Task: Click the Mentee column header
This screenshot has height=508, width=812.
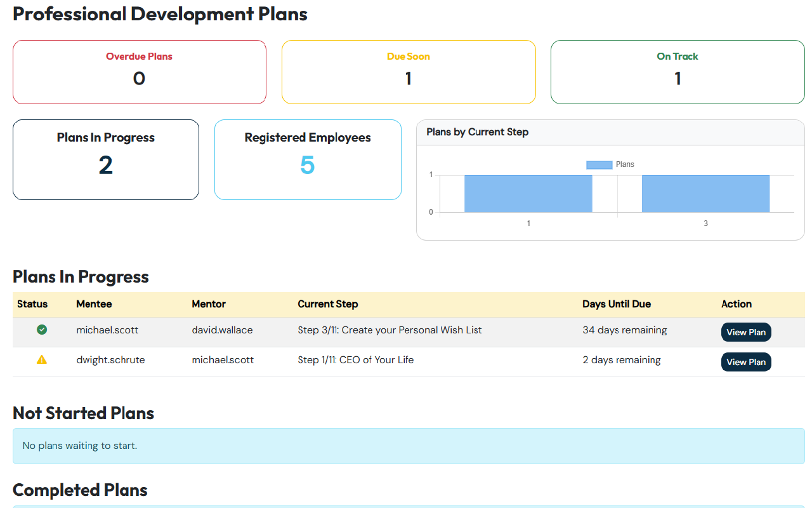Action: [x=94, y=304]
